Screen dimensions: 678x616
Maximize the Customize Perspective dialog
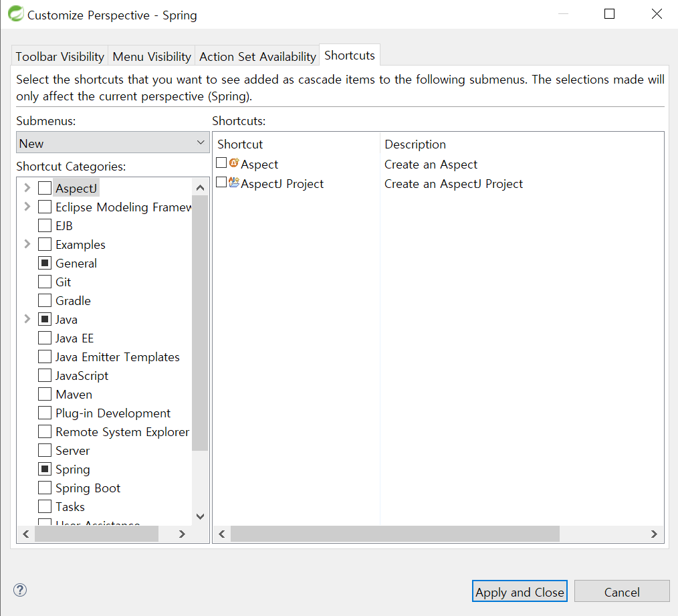pyautogui.click(x=609, y=14)
